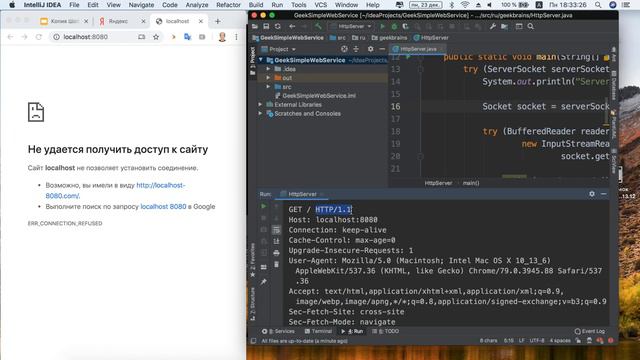Select GeekSimpleWebService.iml file

click(315, 96)
